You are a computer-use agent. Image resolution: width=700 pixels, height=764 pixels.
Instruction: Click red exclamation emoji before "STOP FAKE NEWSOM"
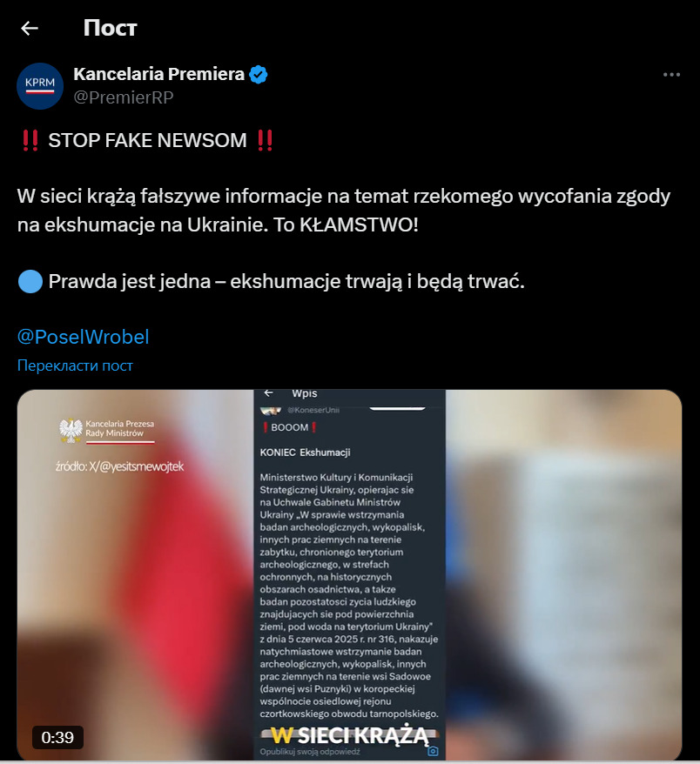click(x=30, y=140)
